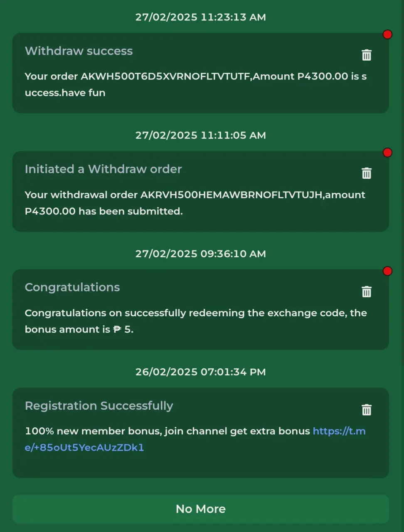Open the Withdraw success message title
404x532 pixels.
79,51
